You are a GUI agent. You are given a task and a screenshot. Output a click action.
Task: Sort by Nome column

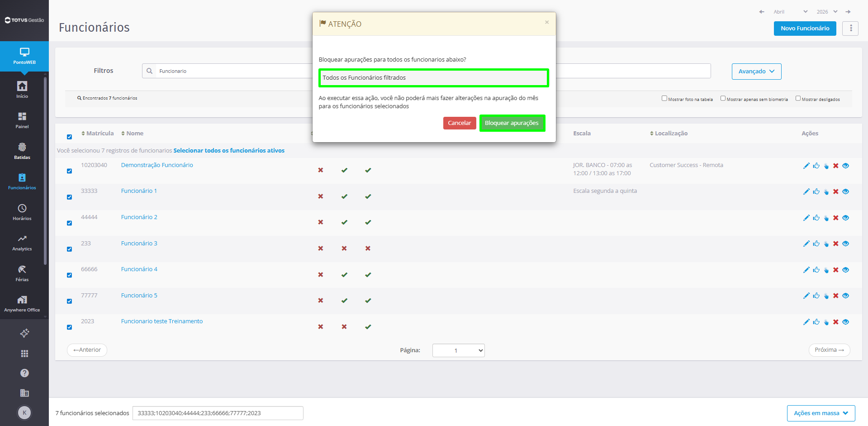pos(132,134)
